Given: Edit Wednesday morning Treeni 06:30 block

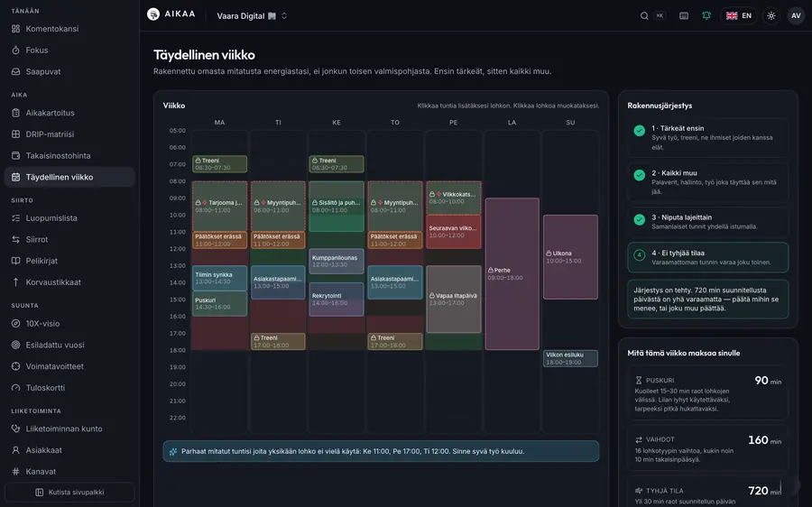Looking at the screenshot, I should tap(337, 164).
